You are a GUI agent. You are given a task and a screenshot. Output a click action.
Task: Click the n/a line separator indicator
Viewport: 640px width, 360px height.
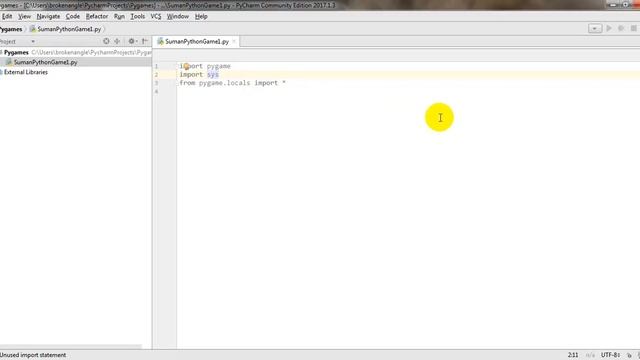(x=590, y=355)
